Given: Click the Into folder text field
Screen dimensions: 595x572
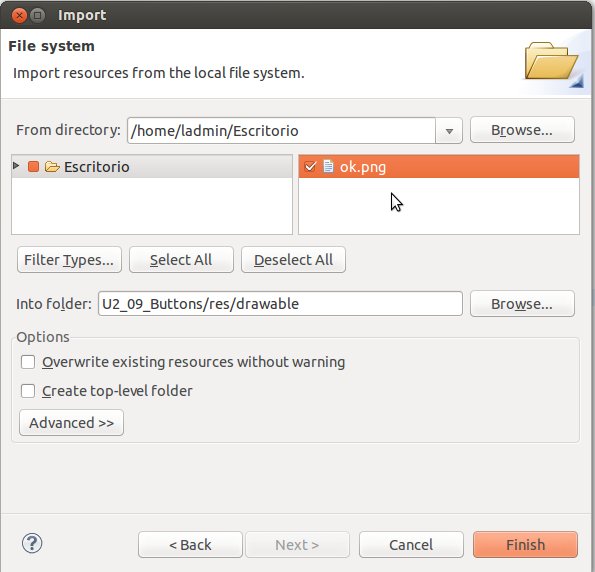Looking at the screenshot, I should (280, 304).
